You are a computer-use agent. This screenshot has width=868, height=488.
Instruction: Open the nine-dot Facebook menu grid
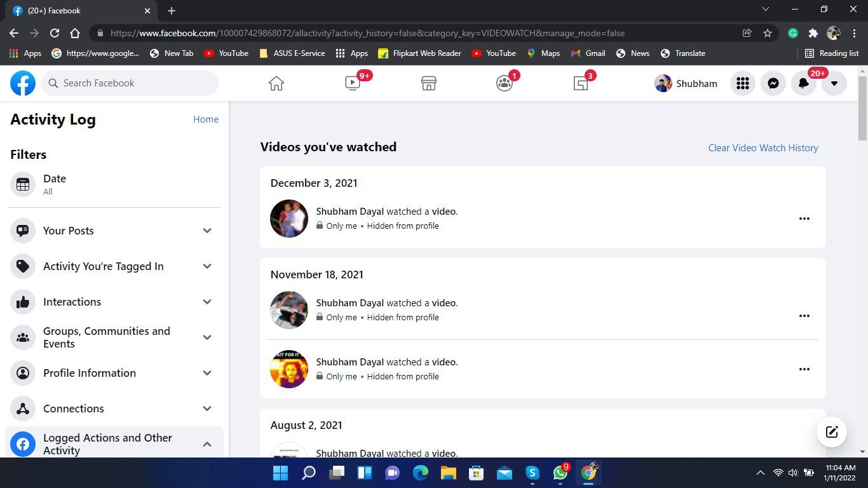pyautogui.click(x=742, y=83)
